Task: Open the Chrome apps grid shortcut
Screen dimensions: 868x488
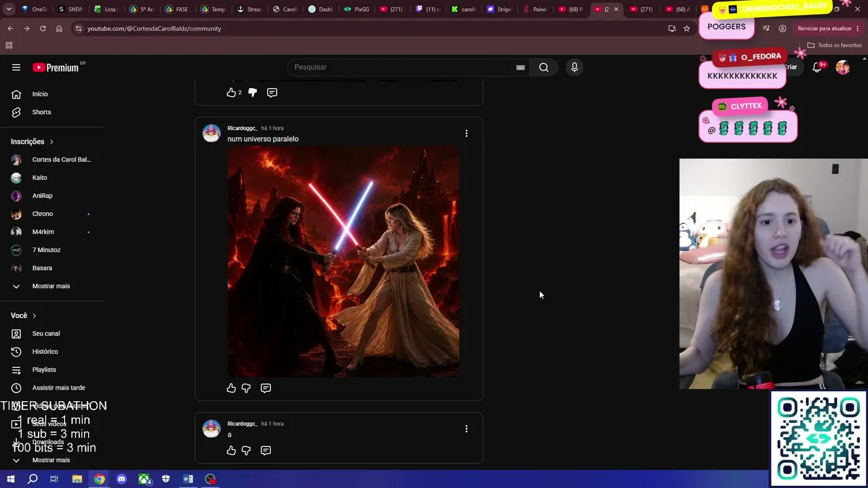Action: tap(9, 45)
